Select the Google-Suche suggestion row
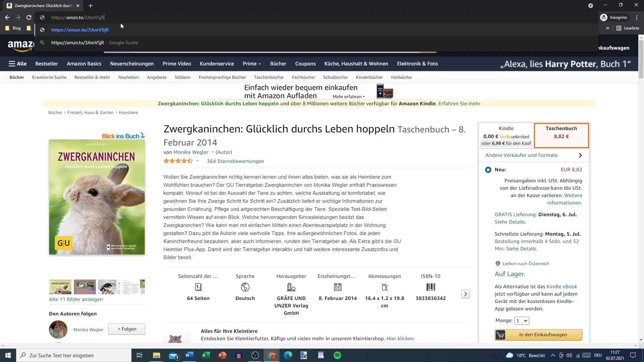This screenshot has width=644, height=362. pyautogui.click(x=316, y=43)
